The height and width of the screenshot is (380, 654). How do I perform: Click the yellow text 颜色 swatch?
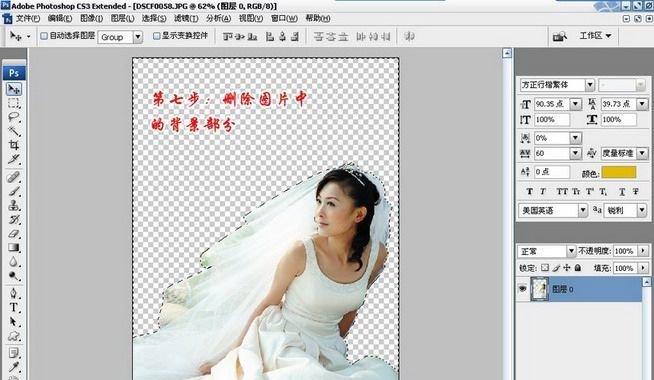click(x=619, y=172)
